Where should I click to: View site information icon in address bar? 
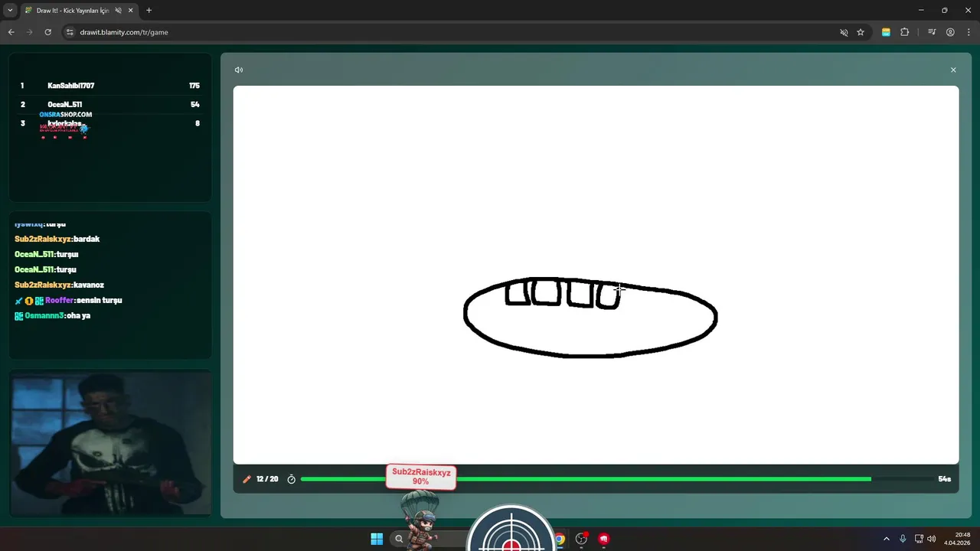70,32
